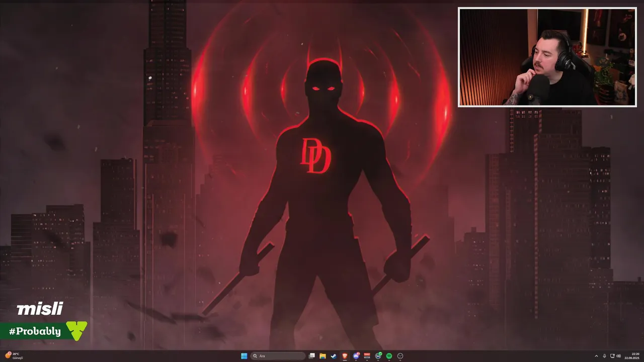Open Spotify from the taskbar

pos(389,356)
